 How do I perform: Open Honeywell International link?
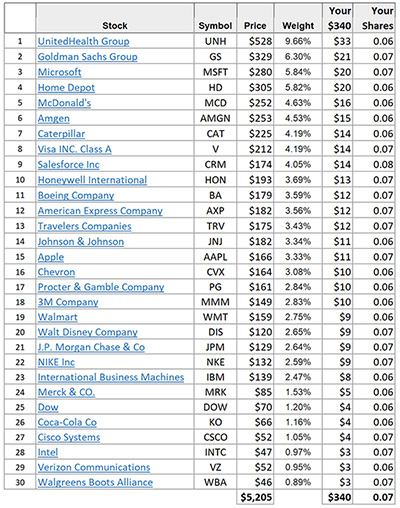pos(92,180)
